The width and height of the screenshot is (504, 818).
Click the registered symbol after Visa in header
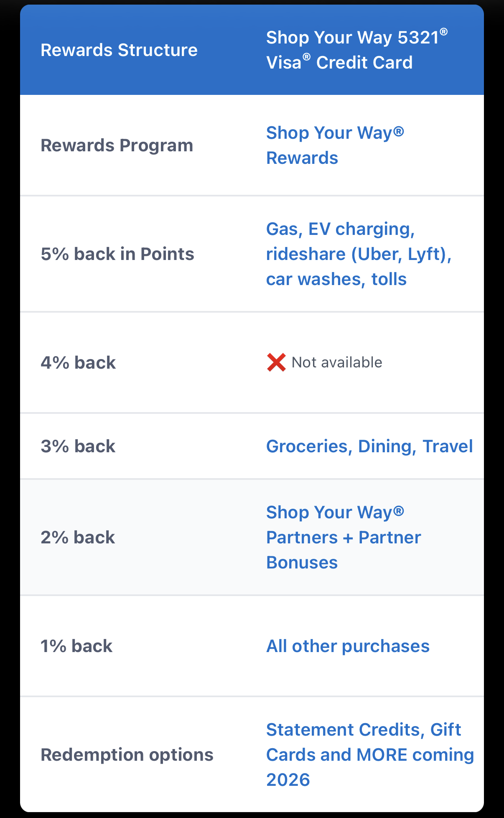[x=306, y=57]
